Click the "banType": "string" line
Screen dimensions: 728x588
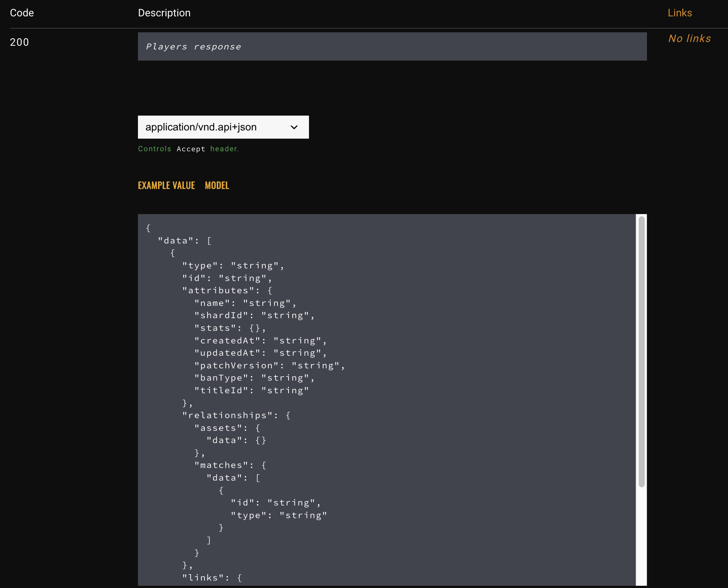(x=254, y=378)
